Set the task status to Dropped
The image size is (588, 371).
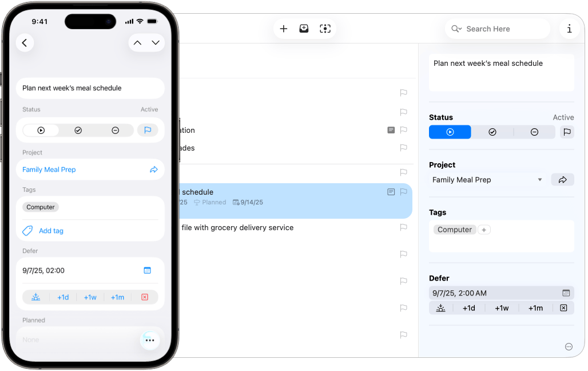point(534,132)
